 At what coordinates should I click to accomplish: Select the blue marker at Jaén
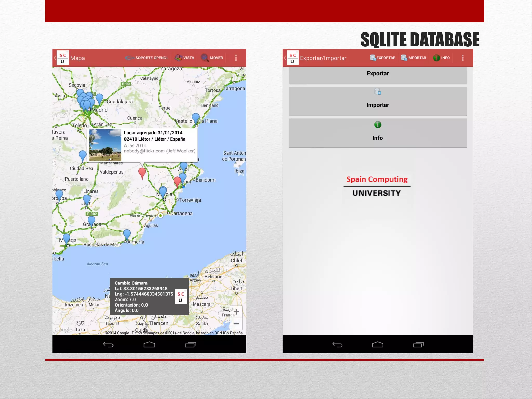(87, 200)
